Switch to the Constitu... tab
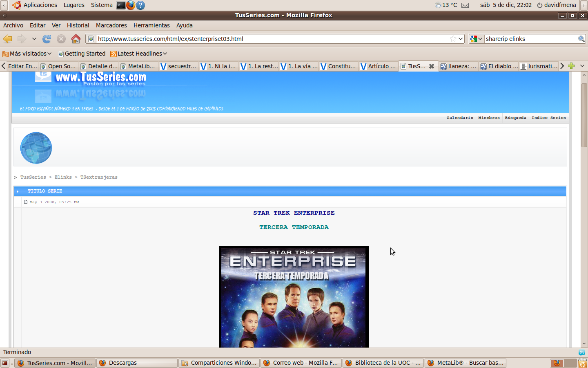This screenshot has height=368, width=588. coord(339,66)
